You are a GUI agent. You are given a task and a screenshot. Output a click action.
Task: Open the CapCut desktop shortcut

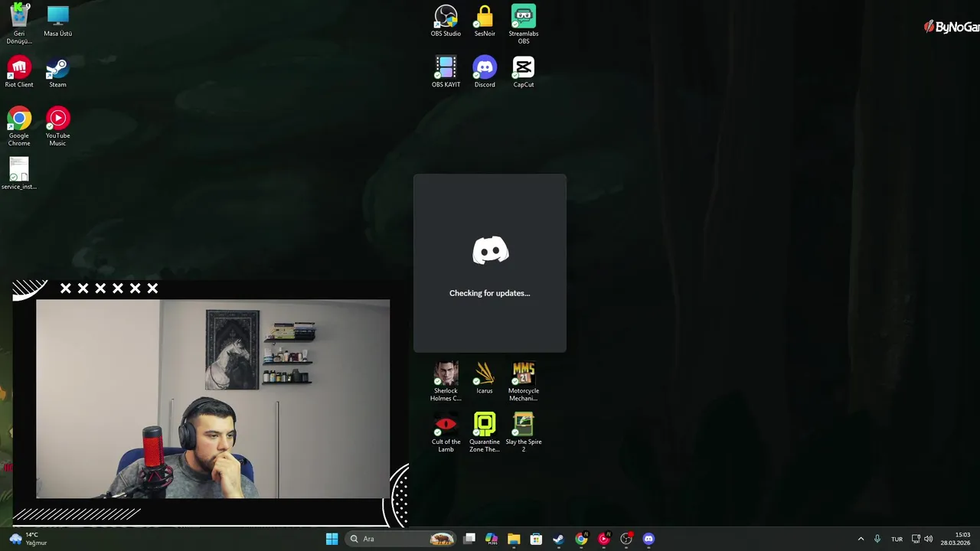point(524,72)
